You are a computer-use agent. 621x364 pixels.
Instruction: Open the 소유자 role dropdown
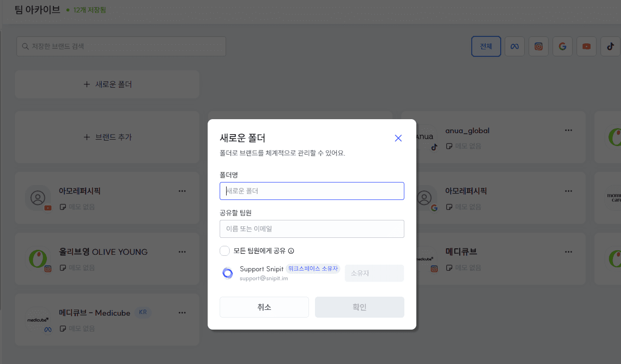tap(374, 273)
